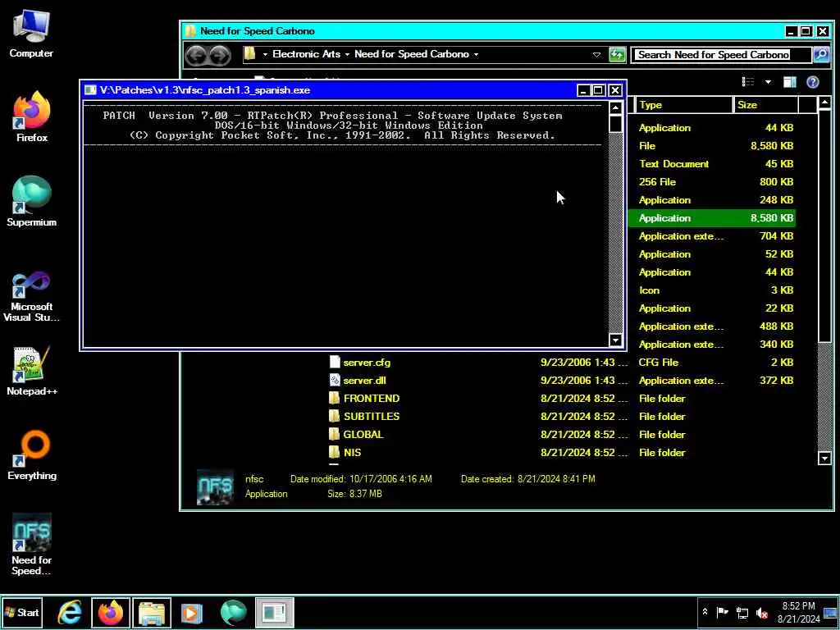Image resolution: width=840 pixels, height=630 pixels.
Task: Click the Show desktop button
Action: [831, 612]
